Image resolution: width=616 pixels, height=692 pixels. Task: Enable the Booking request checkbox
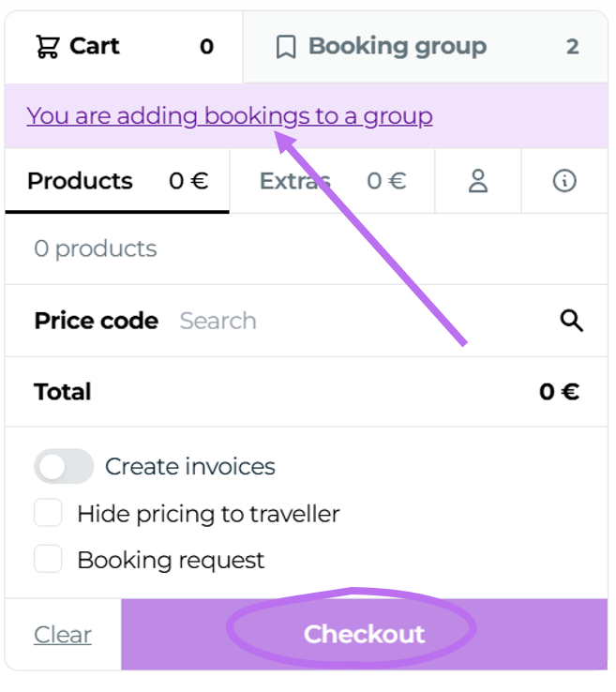click(x=48, y=560)
